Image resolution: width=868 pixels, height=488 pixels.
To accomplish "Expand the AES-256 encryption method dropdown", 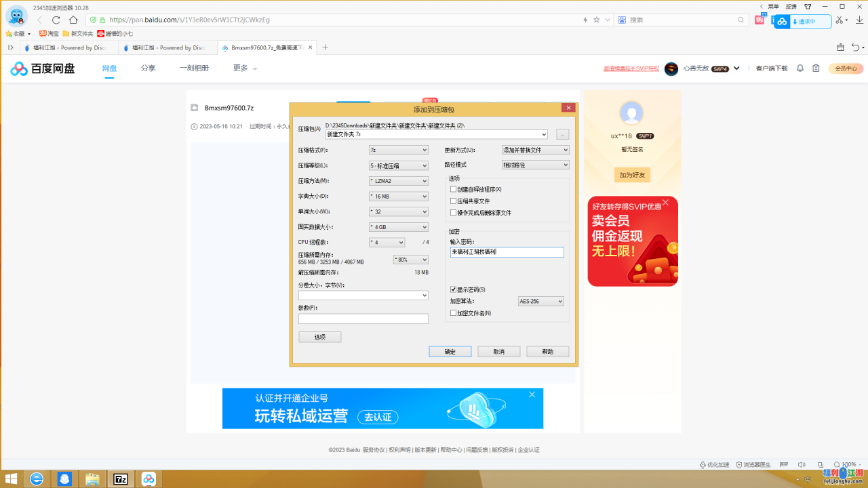I will (540, 301).
